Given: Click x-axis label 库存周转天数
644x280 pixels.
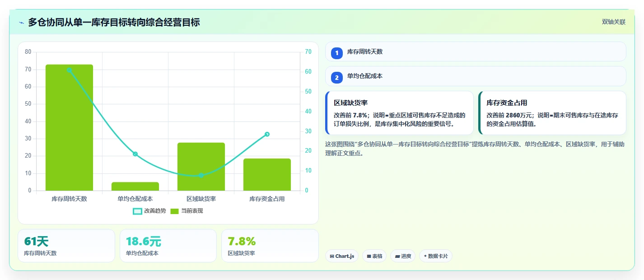Looking at the screenshot, I should (x=69, y=199).
